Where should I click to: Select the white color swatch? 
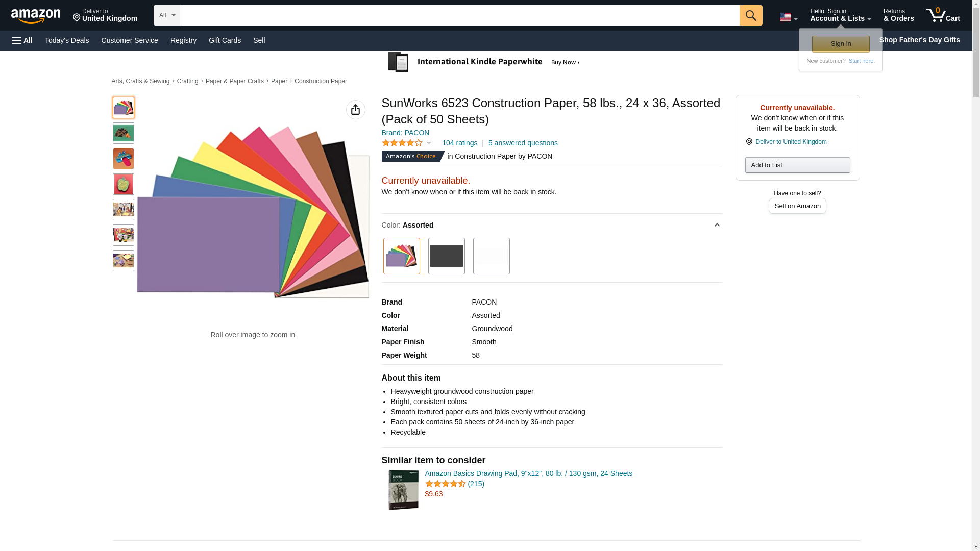pyautogui.click(x=491, y=256)
